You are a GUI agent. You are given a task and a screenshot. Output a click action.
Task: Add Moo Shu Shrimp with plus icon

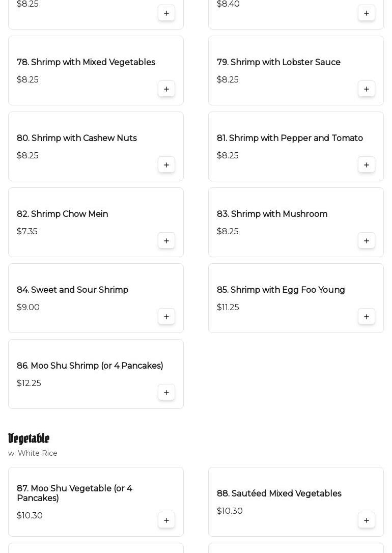(x=166, y=393)
